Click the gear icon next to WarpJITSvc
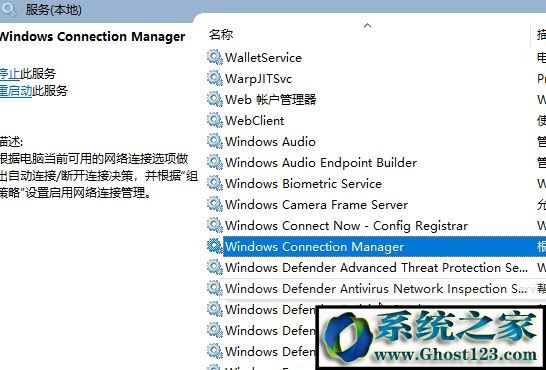This screenshot has height=370, width=546. tap(214, 78)
